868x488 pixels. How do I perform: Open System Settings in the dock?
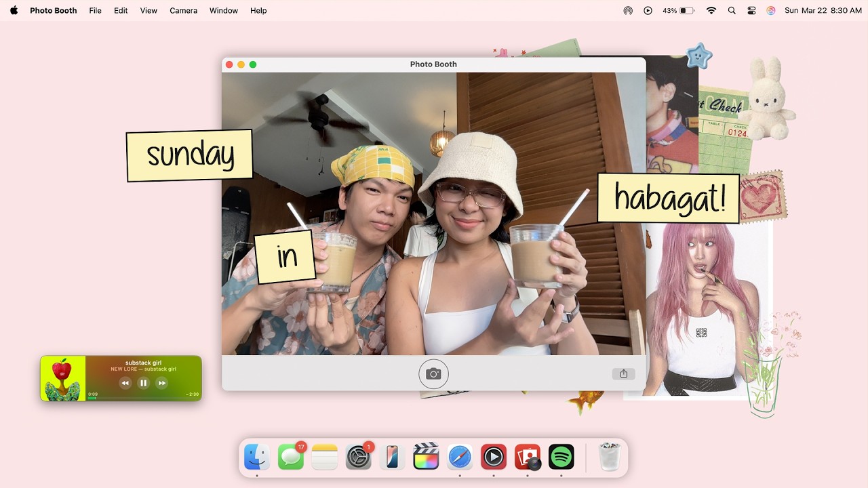[359, 457]
